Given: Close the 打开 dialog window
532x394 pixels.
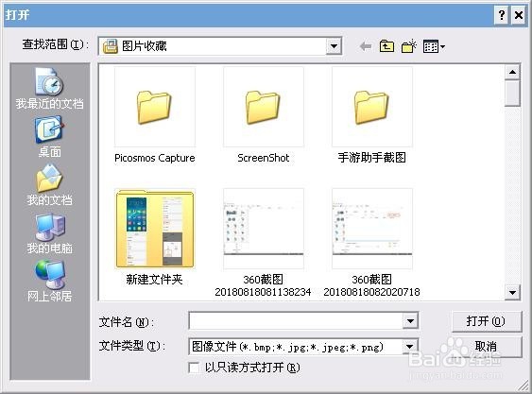Looking at the screenshot, I should (519, 15).
